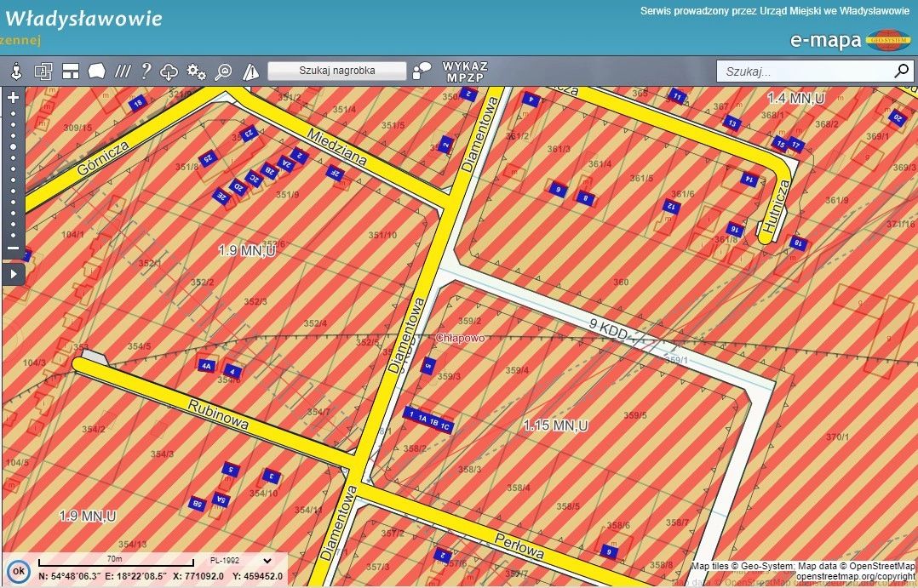The width and height of the screenshot is (918, 588).
Task: Click the magnifier search-on-map icon
Action: pos(223,71)
